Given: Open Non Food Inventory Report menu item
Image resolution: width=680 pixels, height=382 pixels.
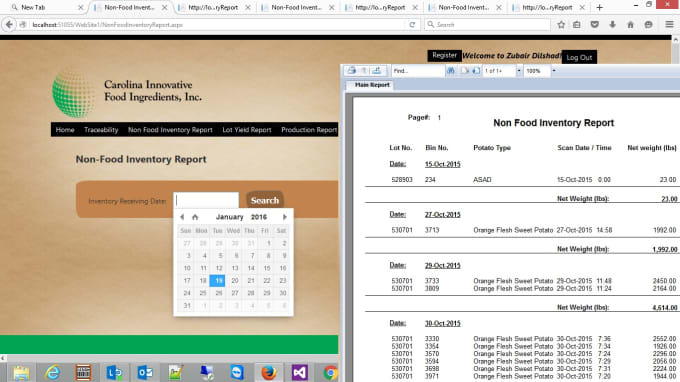Looking at the screenshot, I should pyautogui.click(x=170, y=130).
